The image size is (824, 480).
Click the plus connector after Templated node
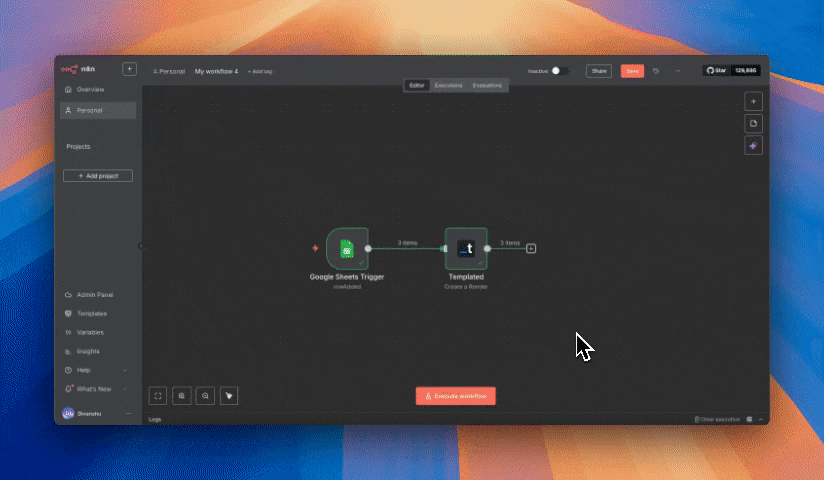[x=531, y=249]
